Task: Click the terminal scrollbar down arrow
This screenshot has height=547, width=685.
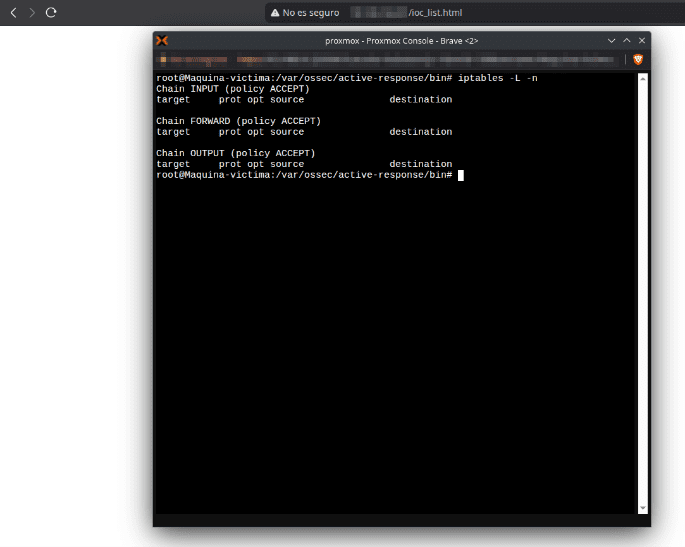Action: click(x=642, y=508)
